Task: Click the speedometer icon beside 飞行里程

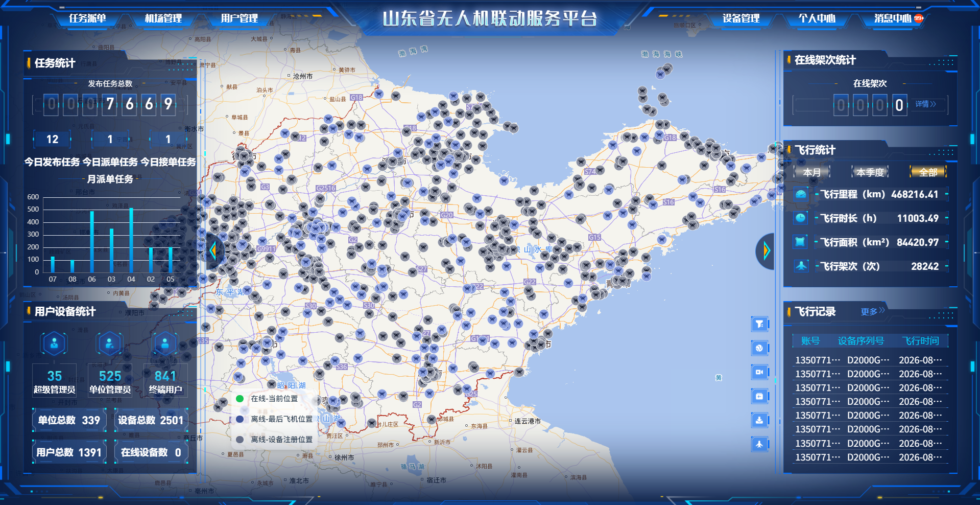Action: pyautogui.click(x=801, y=194)
